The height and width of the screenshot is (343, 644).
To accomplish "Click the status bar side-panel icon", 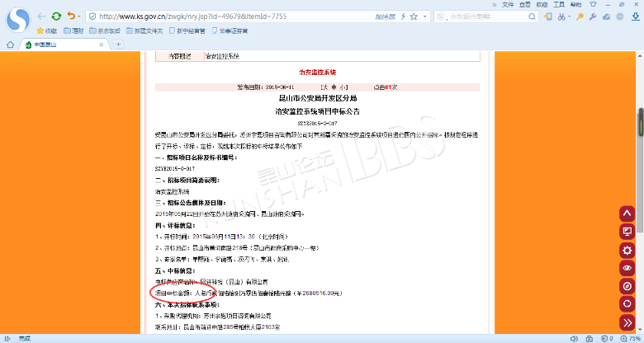I will coord(7,339).
